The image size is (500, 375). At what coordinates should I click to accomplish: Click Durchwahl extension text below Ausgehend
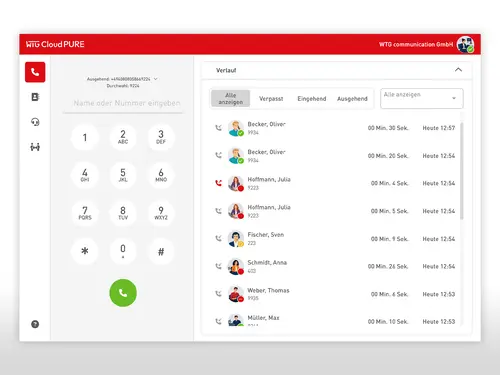pos(123,86)
